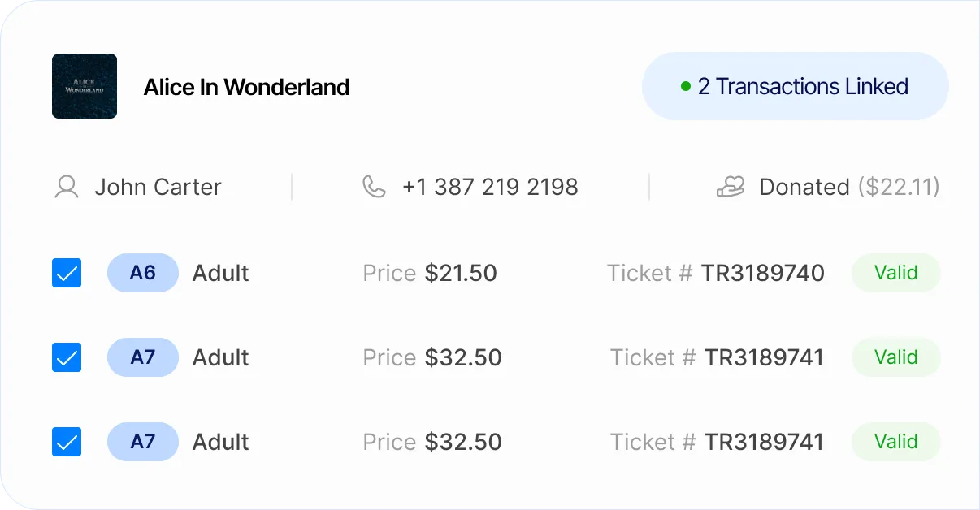The image size is (980, 510).
Task: Uncheck the checkbox in the last A7 row
Action: (x=67, y=442)
